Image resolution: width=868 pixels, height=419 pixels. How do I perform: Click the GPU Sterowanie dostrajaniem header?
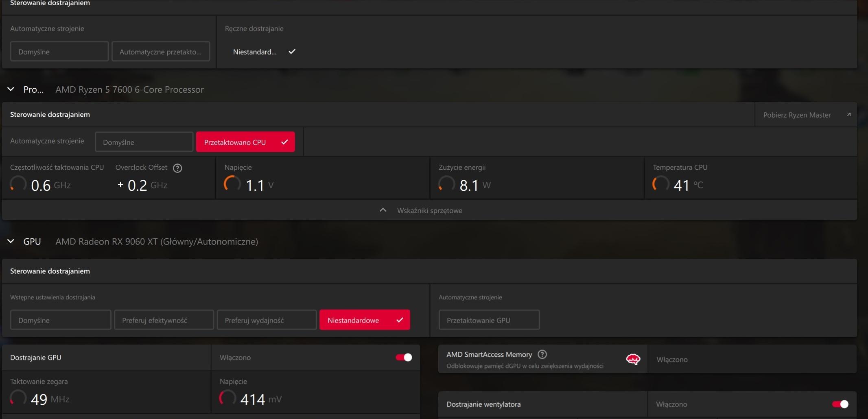(50, 271)
